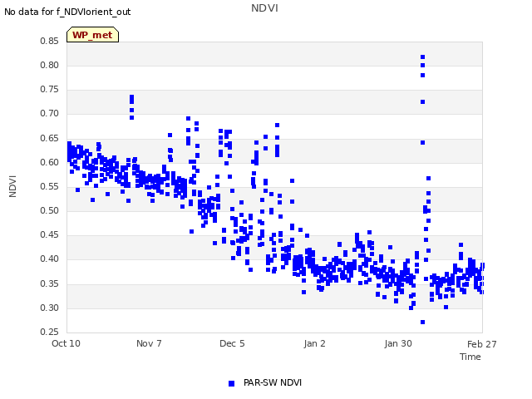Click the NDVI chart title
The image size is (532, 399).
tap(264, 7)
